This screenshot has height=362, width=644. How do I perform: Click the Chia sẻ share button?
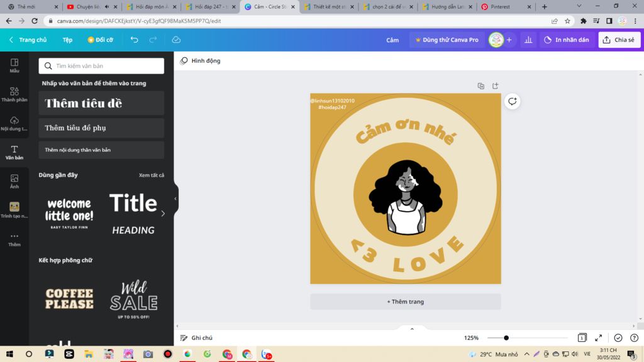(x=619, y=40)
